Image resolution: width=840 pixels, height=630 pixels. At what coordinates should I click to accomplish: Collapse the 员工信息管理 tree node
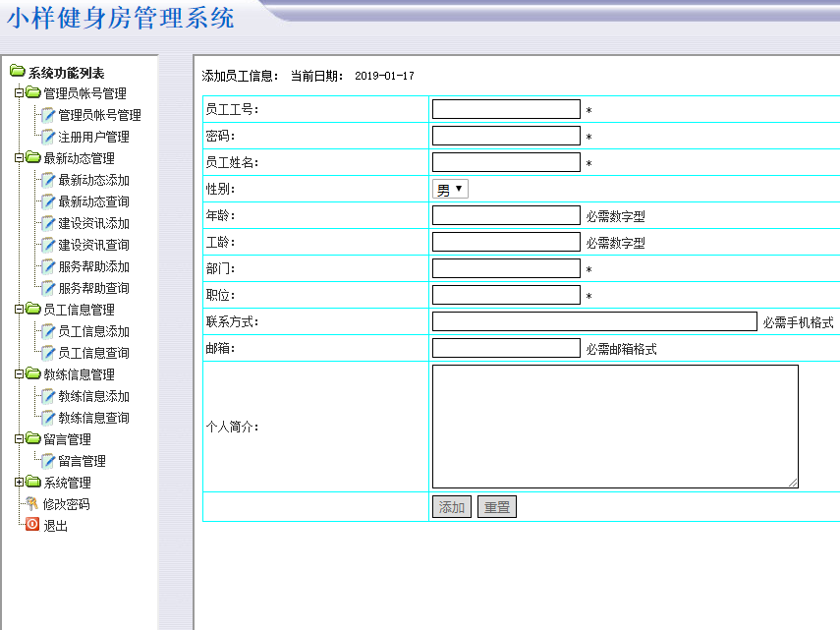(19, 310)
